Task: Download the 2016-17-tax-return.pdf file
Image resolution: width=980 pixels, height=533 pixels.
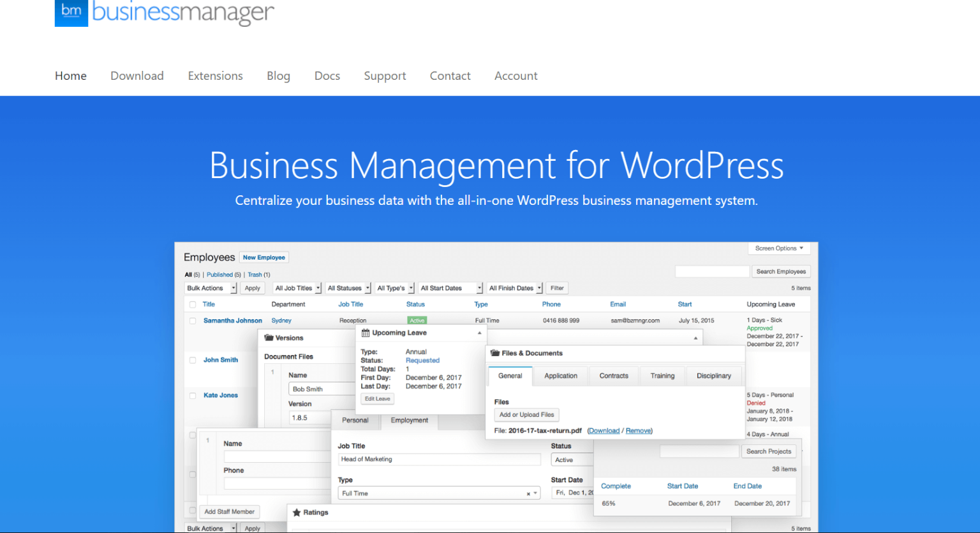Action: point(604,430)
